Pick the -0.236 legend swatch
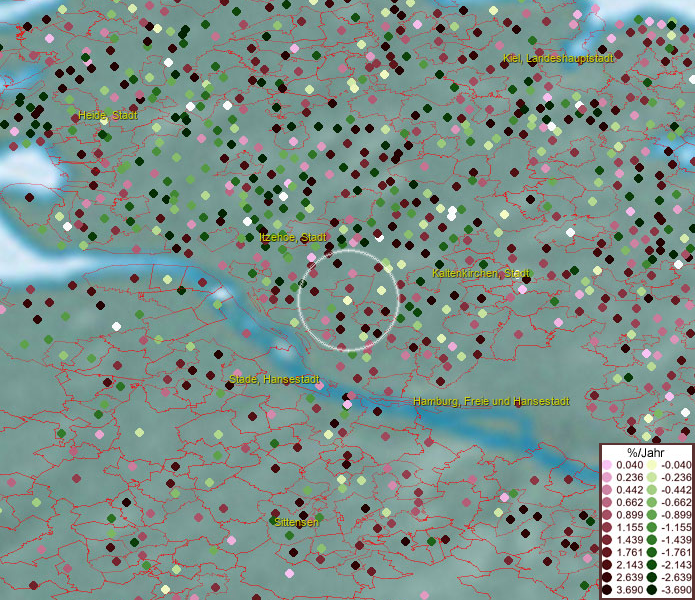This screenshot has height=600, width=695. point(652,477)
